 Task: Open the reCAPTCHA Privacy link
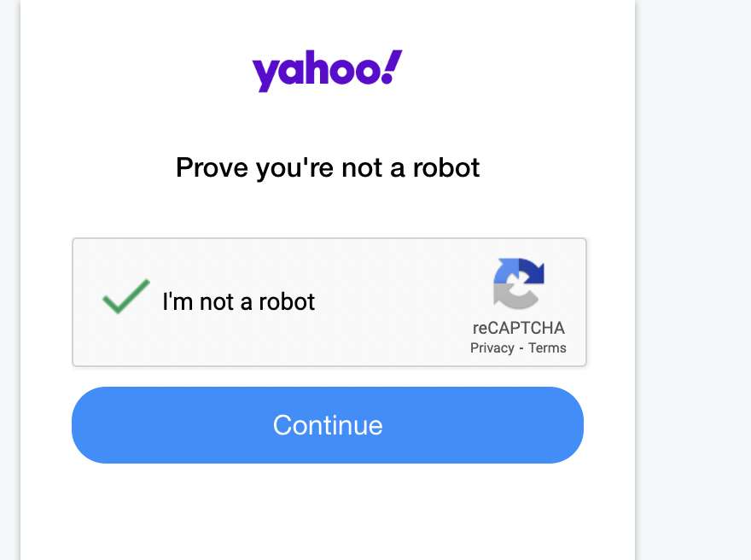coord(492,347)
